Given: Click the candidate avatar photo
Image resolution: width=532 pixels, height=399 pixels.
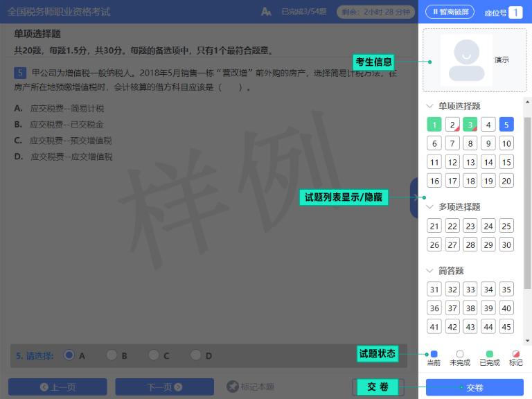Looking at the screenshot, I should [x=466, y=60].
